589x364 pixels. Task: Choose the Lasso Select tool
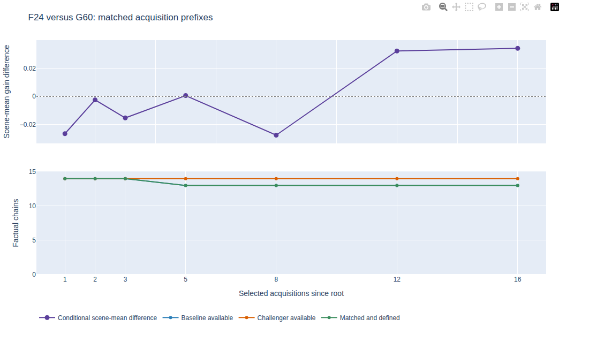click(482, 7)
